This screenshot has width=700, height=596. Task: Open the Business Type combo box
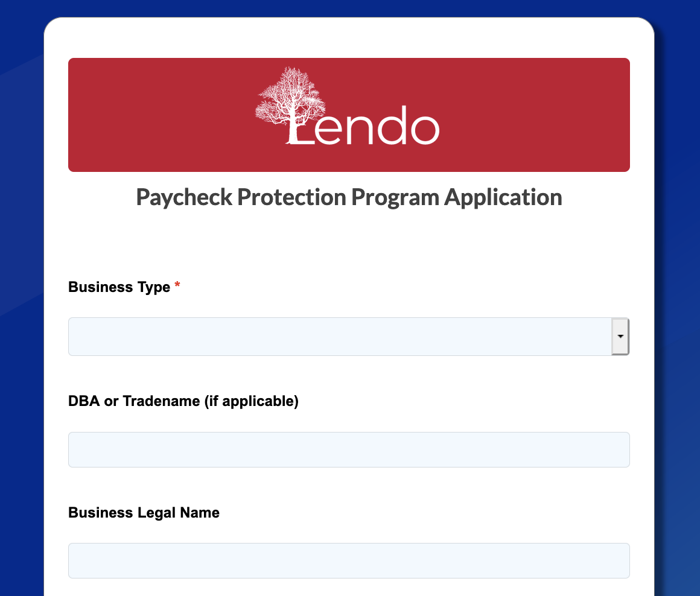tap(349, 337)
